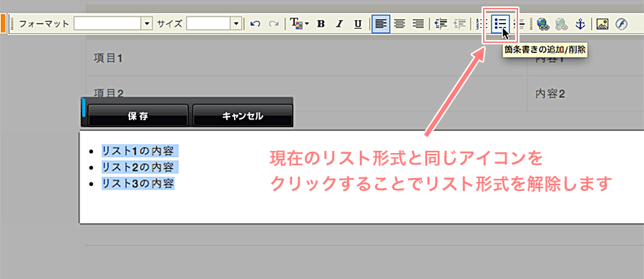Click the 保存 button
The image size is (644, 279).
(x=138, y=115)
